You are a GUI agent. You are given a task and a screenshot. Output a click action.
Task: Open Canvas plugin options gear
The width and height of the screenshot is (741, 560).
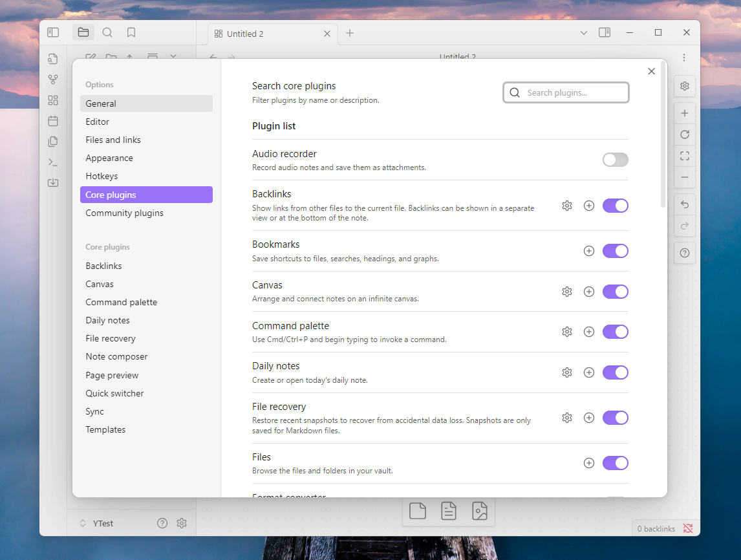click(567, 292)
